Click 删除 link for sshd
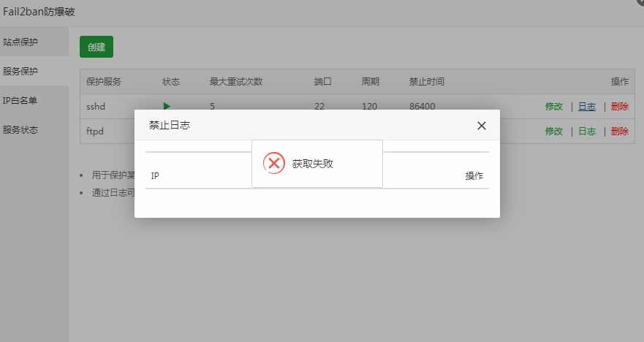The height and width of the screenshot is (342, 644). [619, 107]
